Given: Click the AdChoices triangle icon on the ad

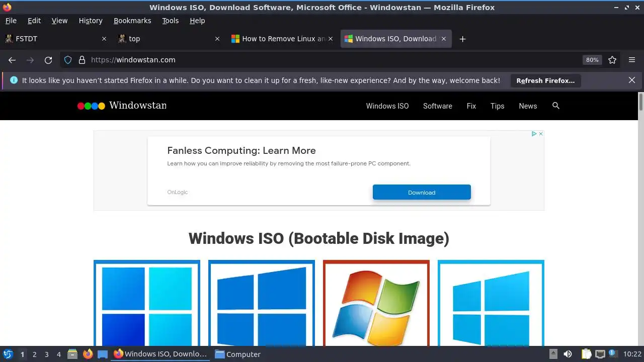Looking at the screenshot, I should pos(534,134).
